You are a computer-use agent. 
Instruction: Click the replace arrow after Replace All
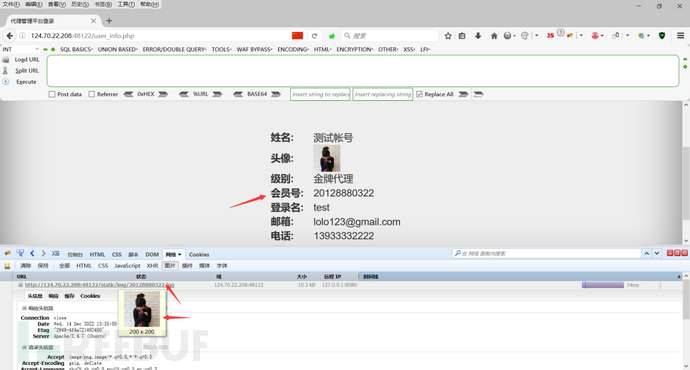click(463, 94)
